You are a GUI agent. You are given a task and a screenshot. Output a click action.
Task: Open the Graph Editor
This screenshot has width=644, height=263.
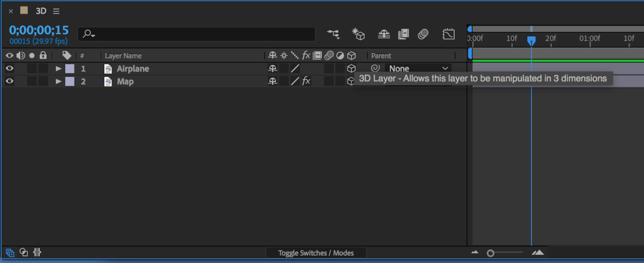449,34
